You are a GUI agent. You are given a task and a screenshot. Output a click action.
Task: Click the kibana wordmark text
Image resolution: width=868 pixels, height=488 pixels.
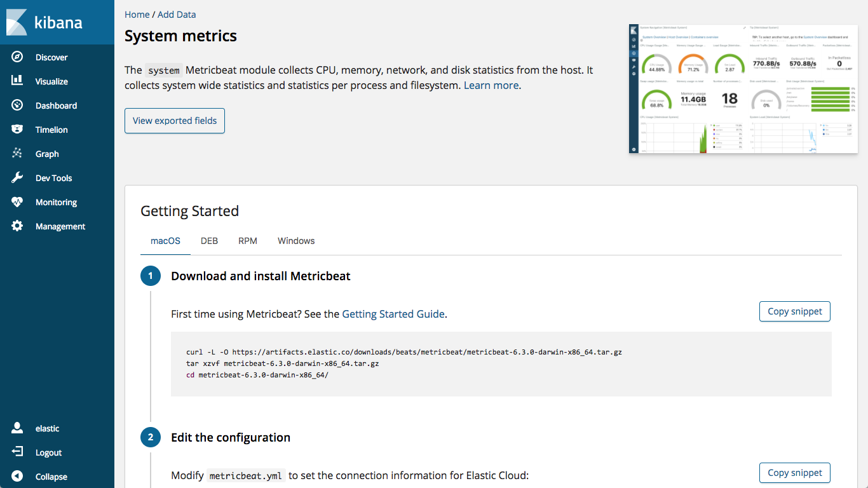(58, 22)
